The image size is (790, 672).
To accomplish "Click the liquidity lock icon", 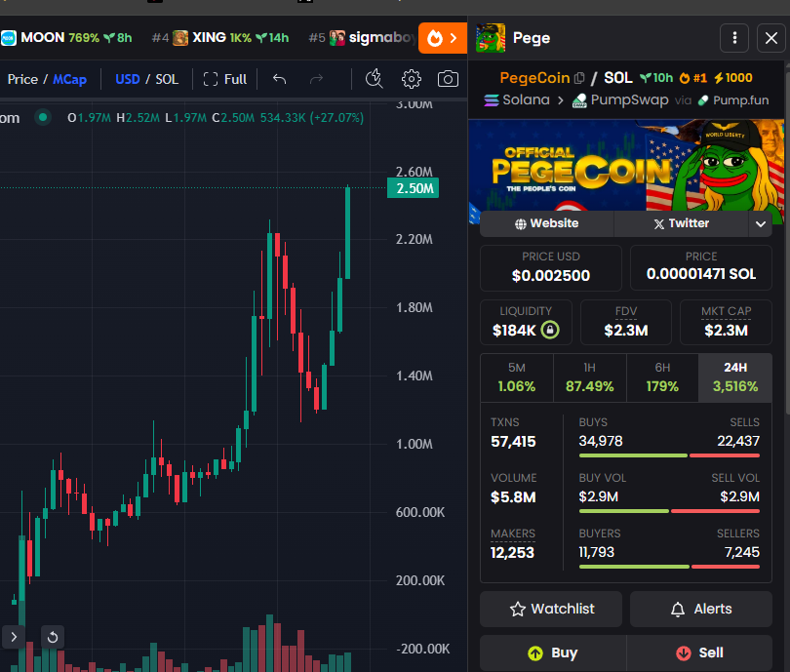I will (x=550, y=330).
